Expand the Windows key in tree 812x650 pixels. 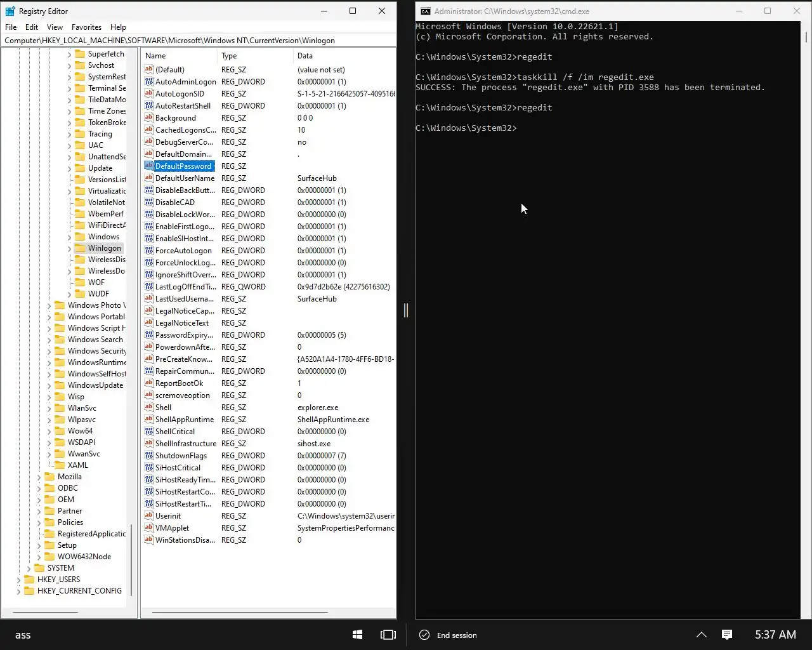click(70, 237)
